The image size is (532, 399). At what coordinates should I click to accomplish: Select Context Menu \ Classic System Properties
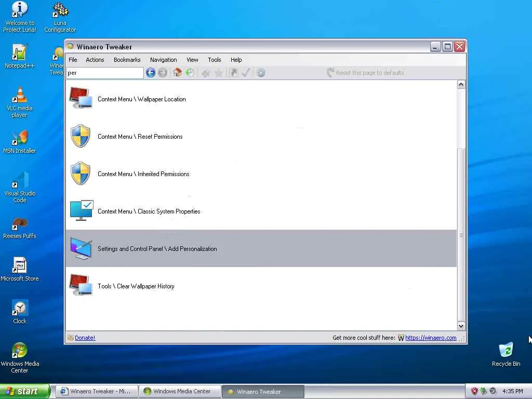261,211
